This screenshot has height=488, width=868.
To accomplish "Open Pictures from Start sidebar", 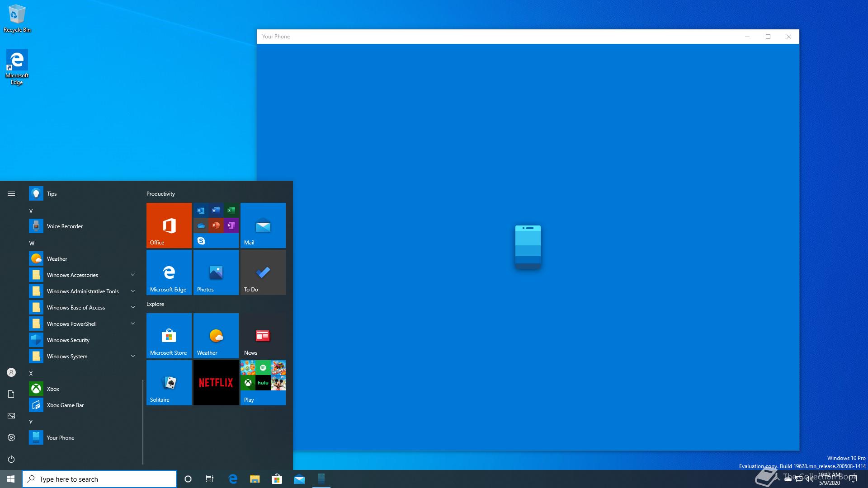I will (x=11, y=416).
